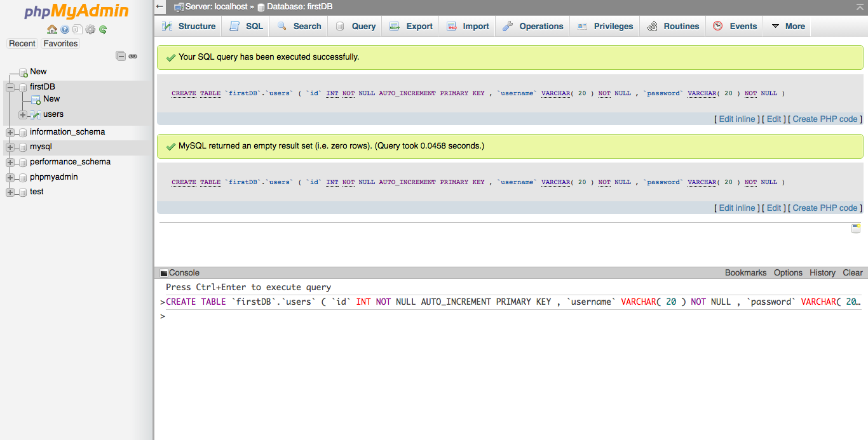Image resolution: width=868 pixels, height=440 pixels.
Task: Expand the test database node
Action: point(10,192)
